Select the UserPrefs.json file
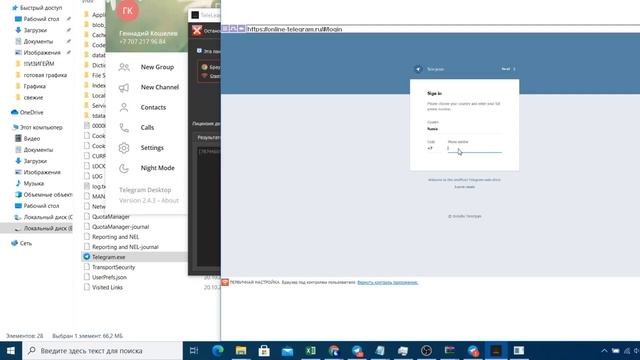The width and height of the screenshot is (640, 360). (x=109, y=277)
